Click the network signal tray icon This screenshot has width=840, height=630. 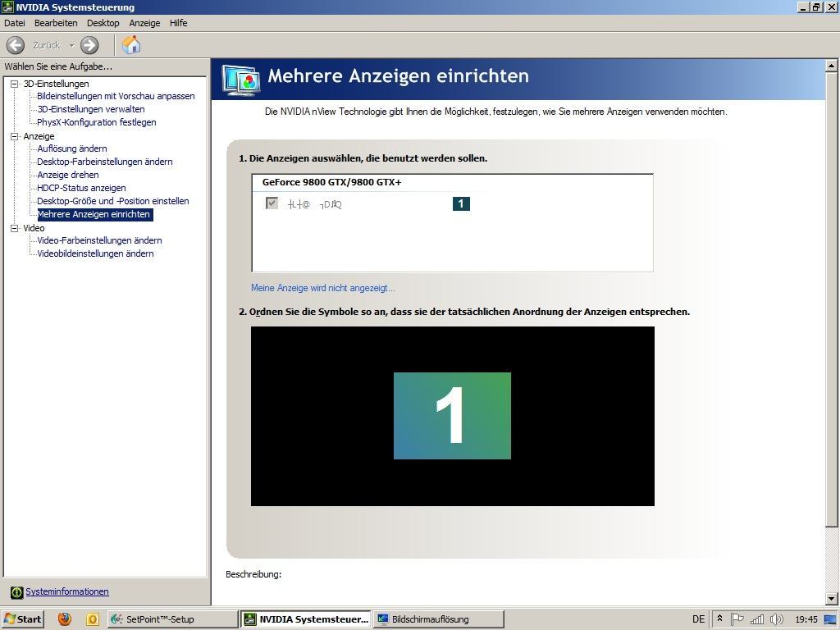tap(757, 619)
